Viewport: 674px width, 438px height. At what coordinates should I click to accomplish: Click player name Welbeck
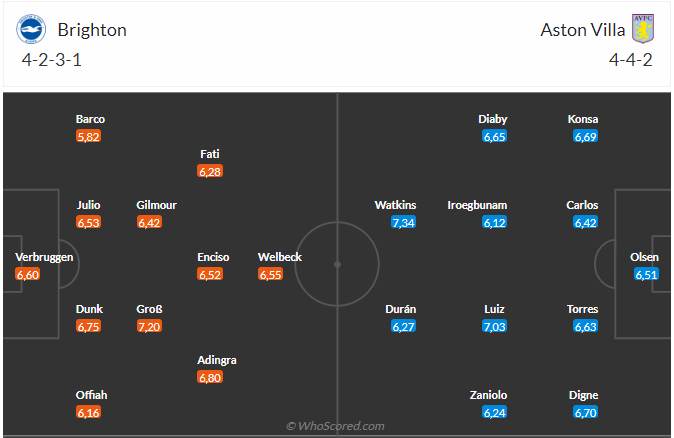280,257
